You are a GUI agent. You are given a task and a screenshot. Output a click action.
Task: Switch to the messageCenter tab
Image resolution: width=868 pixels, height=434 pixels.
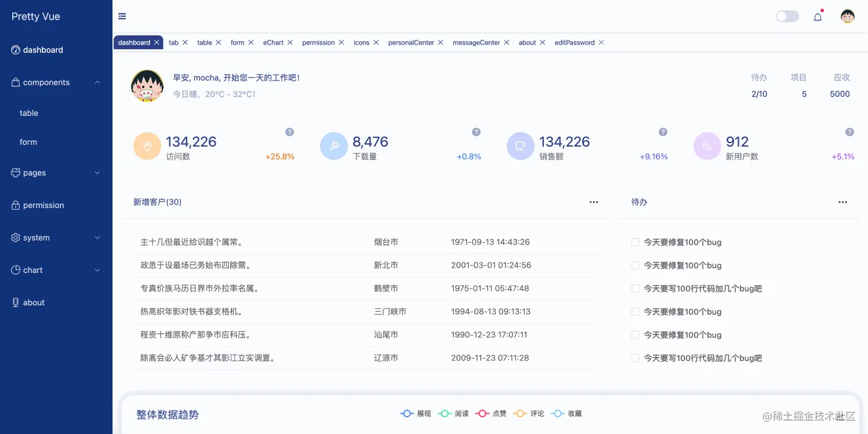click(476, 42)
